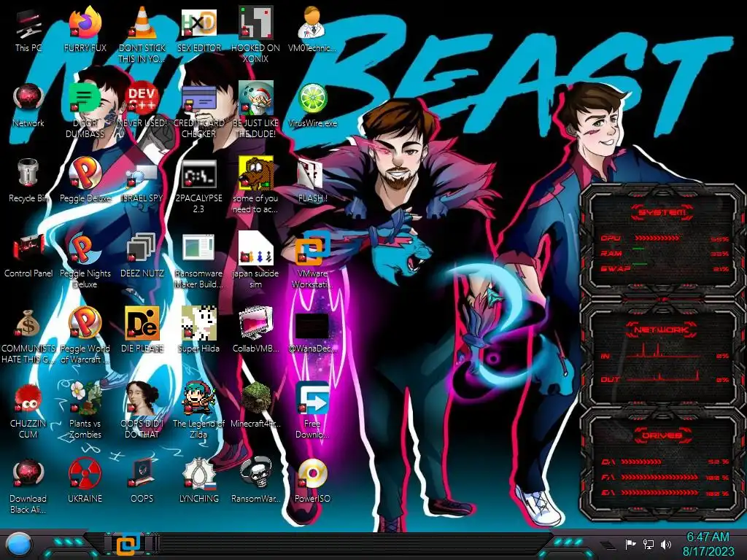
Task: Open the Recycle Bin
Action: (x=28, y=172)
